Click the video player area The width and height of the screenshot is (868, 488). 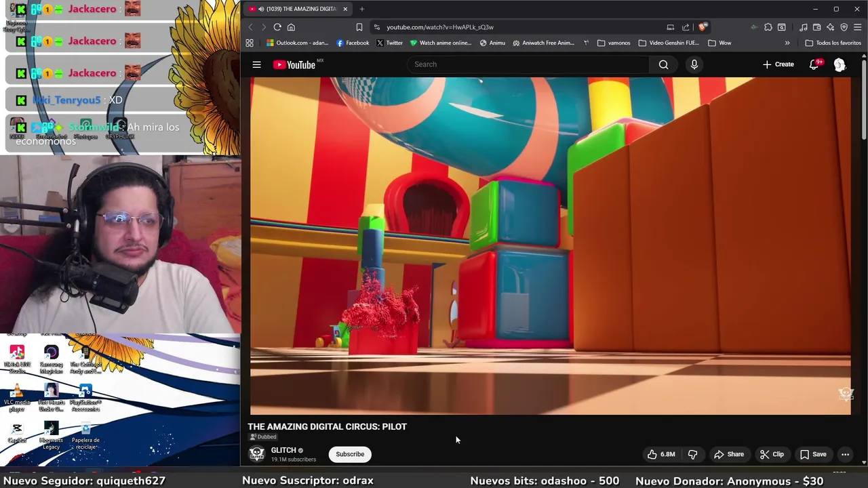550,245
